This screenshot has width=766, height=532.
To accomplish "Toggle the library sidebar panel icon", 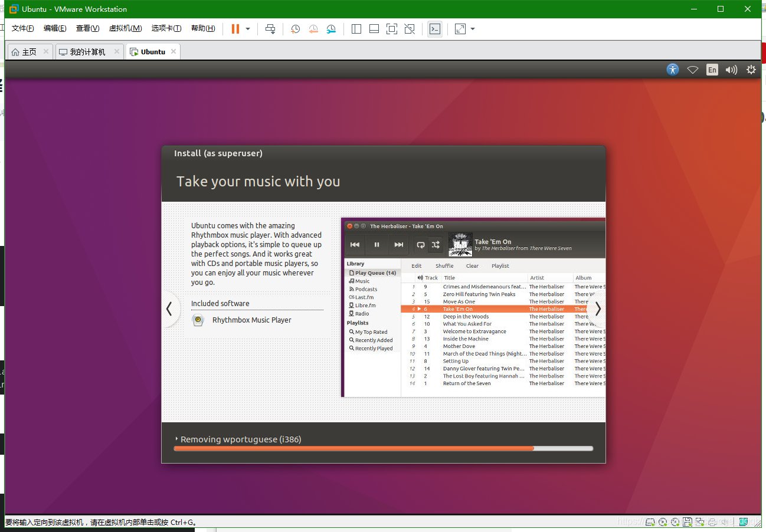I will tap(356, 29).
